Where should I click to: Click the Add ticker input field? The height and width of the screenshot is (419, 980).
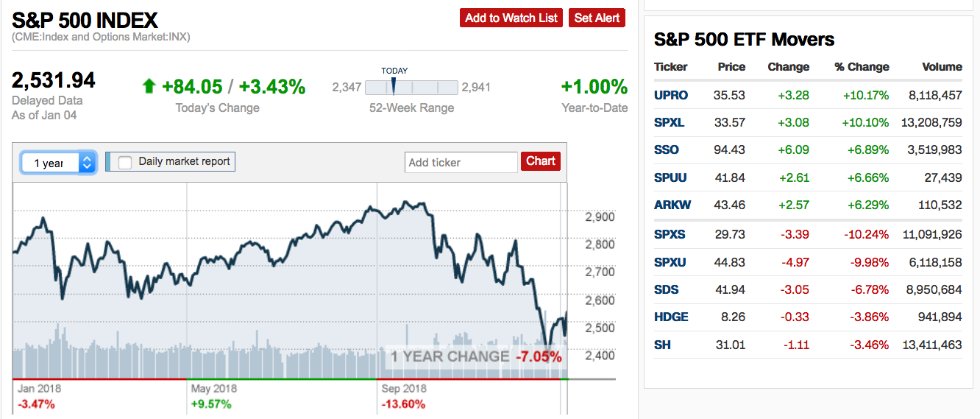tap(461, 162)
